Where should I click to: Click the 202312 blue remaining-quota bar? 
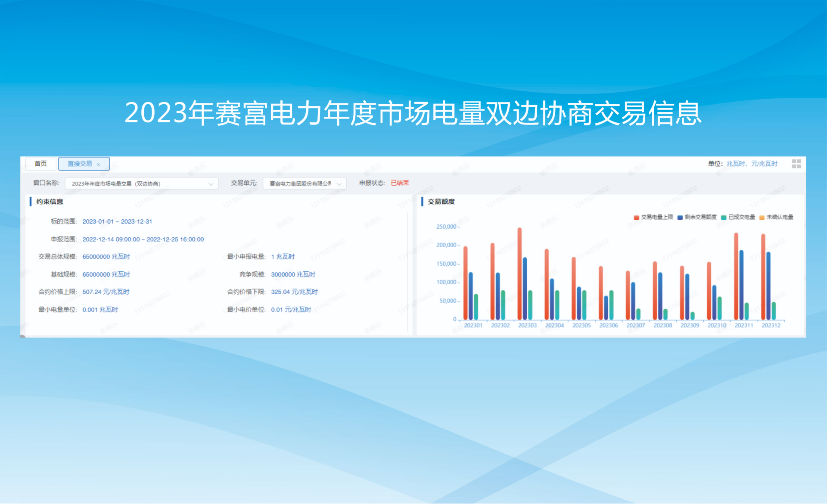click(x=768, y=286)
